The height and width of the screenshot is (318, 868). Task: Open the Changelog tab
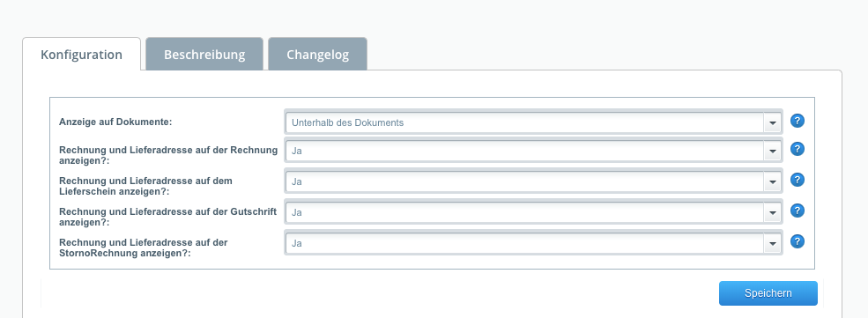[318, 55]
